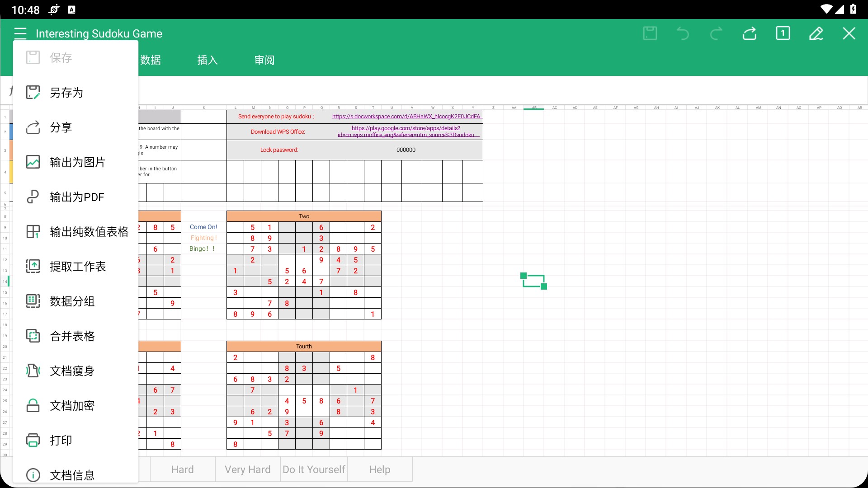
Task: Click the 打印 printer icon
Action: click(33, 441)
